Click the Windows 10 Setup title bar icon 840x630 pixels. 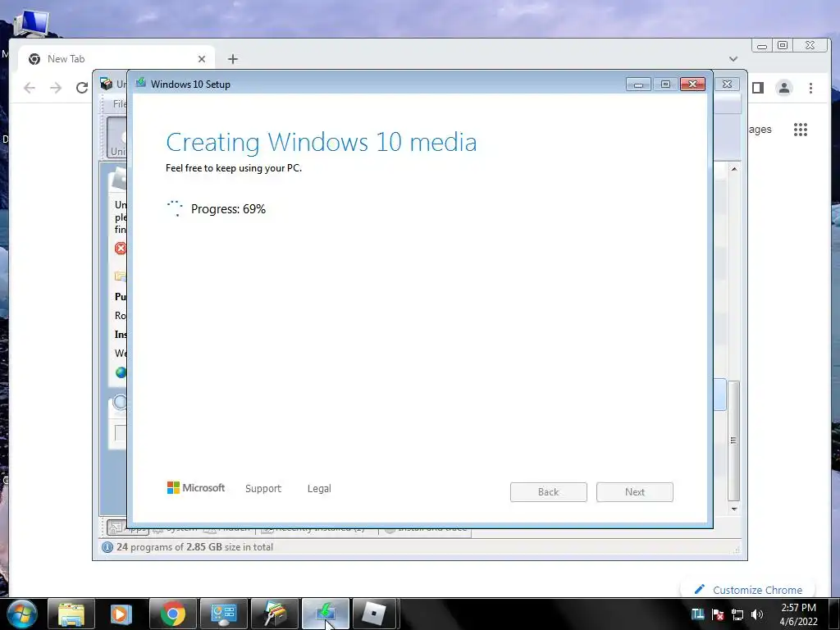[141, 83]
